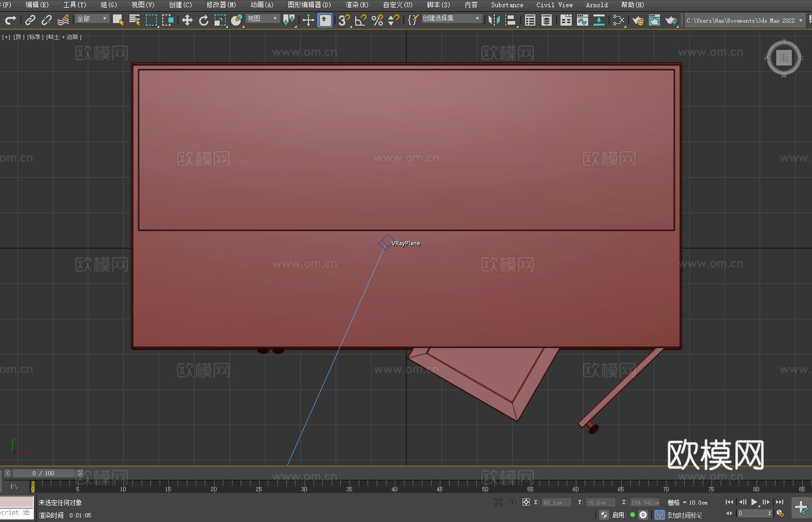Image resolution: width=812 pixels, height=522 pixels.
Task: Activate the Select and Rotate tool
Action: [204, 20]
